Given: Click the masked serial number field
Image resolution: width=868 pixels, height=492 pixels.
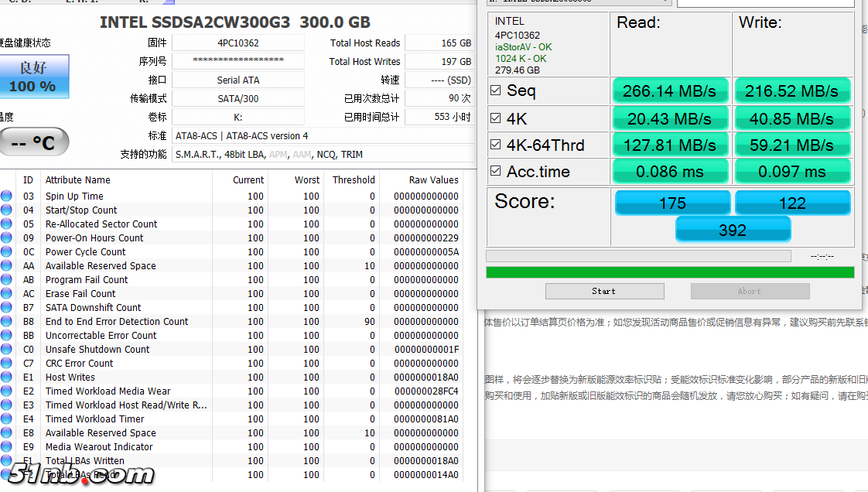Looking at the screenshot, I should (238, 61).
